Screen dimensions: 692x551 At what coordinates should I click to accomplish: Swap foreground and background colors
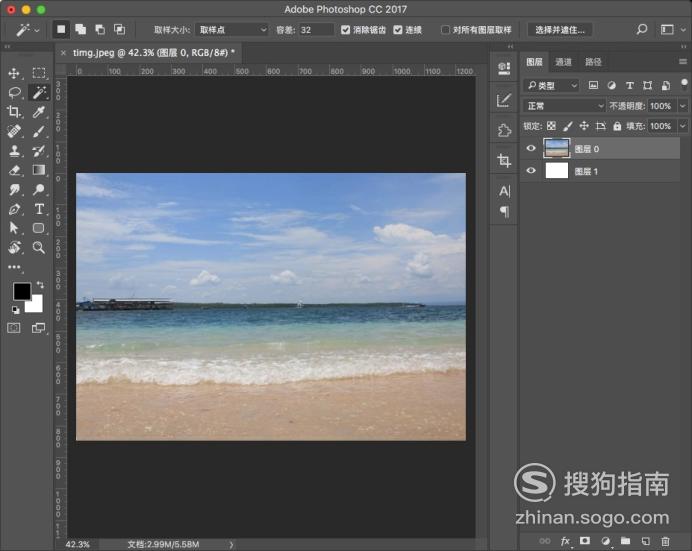click(x=40, y=285)
